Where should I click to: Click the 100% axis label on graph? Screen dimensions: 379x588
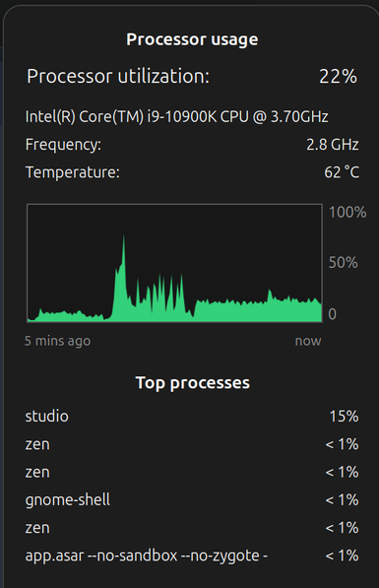click(x=347, y=212)
